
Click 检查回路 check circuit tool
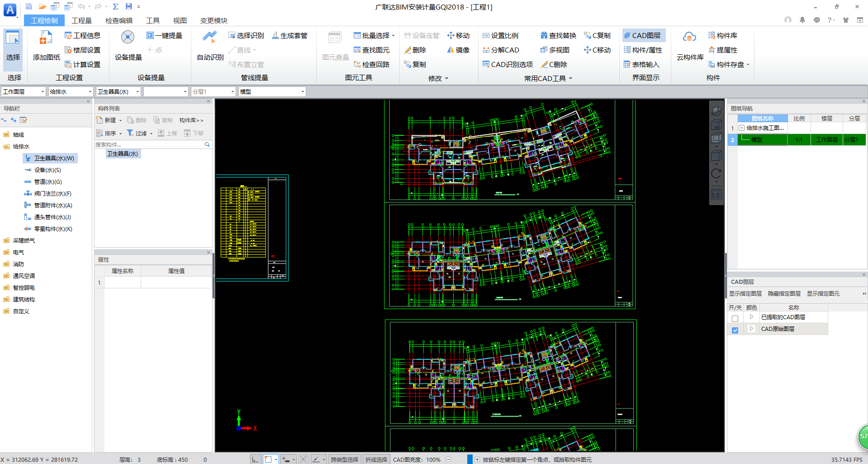[x=371, y=64]
